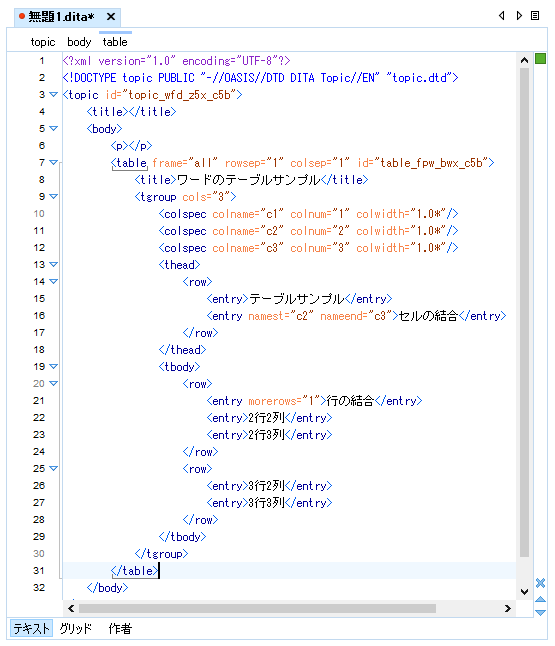
Task: Collapse the row fold on line 14
Action: [x=53, y=281]
